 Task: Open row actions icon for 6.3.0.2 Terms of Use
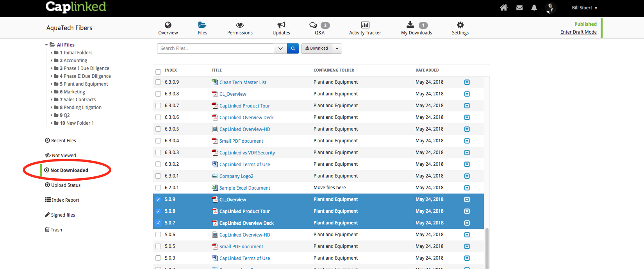(x=467, y=164)
